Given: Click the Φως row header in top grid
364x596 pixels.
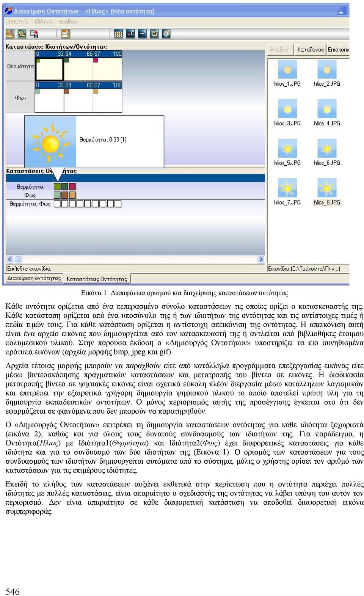Looking at the screenshot, I should tap(20, 97).
